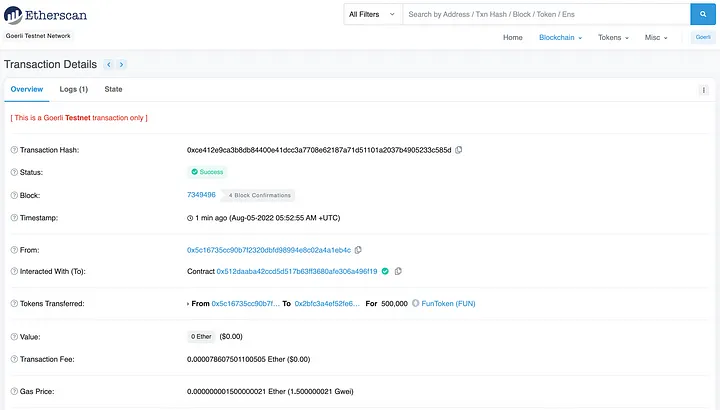
Task: Click the Transaction Hash help icon
Action: [x=13, y=150]
